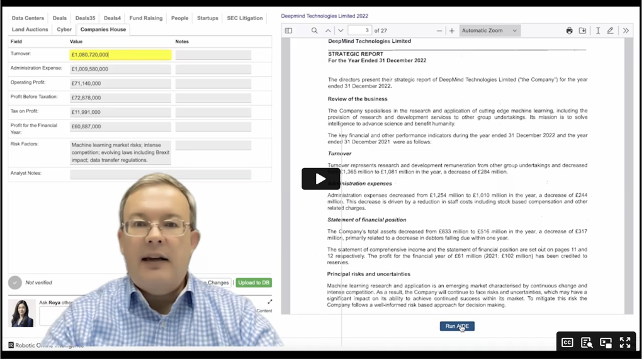Expand the Ask Roya chat panel arrow
Screen dimensions: 644x361
pos(271,303)
